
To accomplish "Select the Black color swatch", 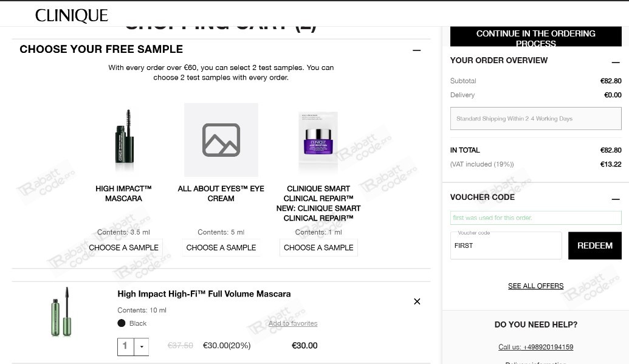I will click(122, 323).
